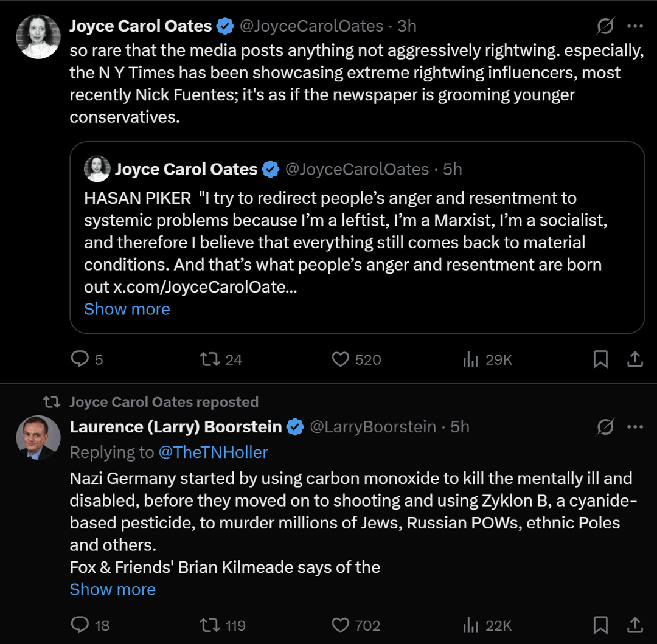The image size is (657, 644).
Task: Open @TheTNHoller profile link
Action: pos(213,452)
